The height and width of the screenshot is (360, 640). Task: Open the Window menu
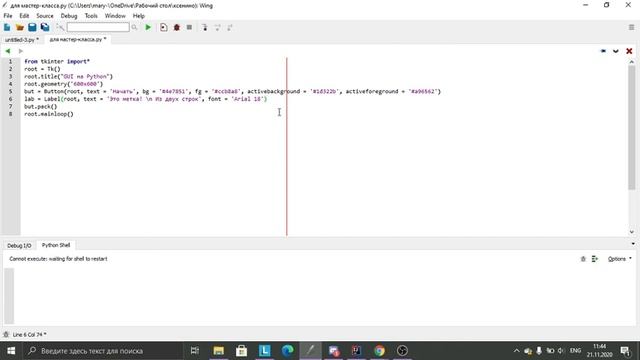pos(115,16)
